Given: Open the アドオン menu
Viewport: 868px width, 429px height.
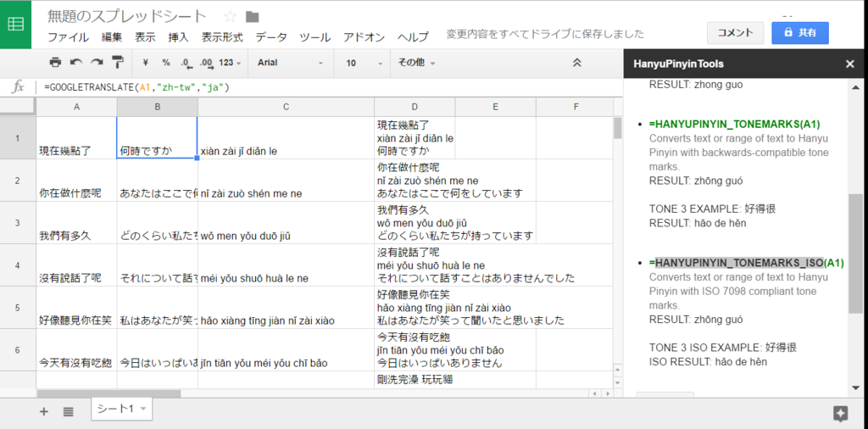Looking at the screenshot, I should [x=364, y=37].
